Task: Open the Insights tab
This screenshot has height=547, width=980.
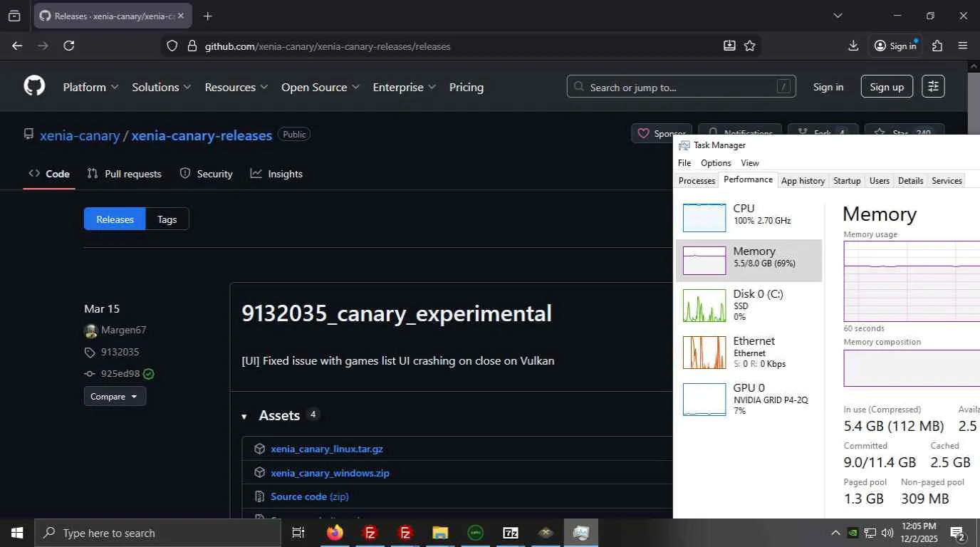Action: point(277,174)
